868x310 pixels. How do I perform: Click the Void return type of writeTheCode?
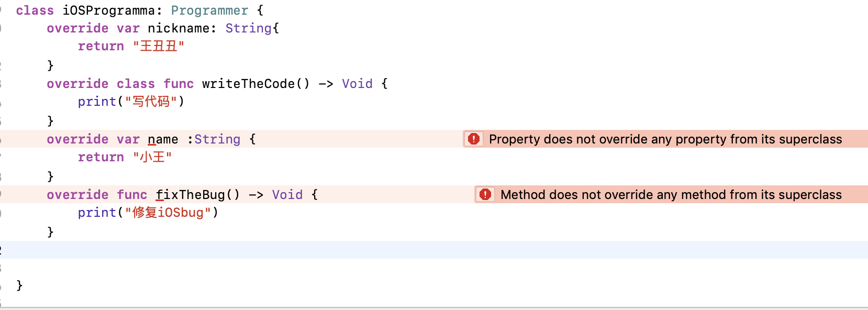(x=357, y=84)
